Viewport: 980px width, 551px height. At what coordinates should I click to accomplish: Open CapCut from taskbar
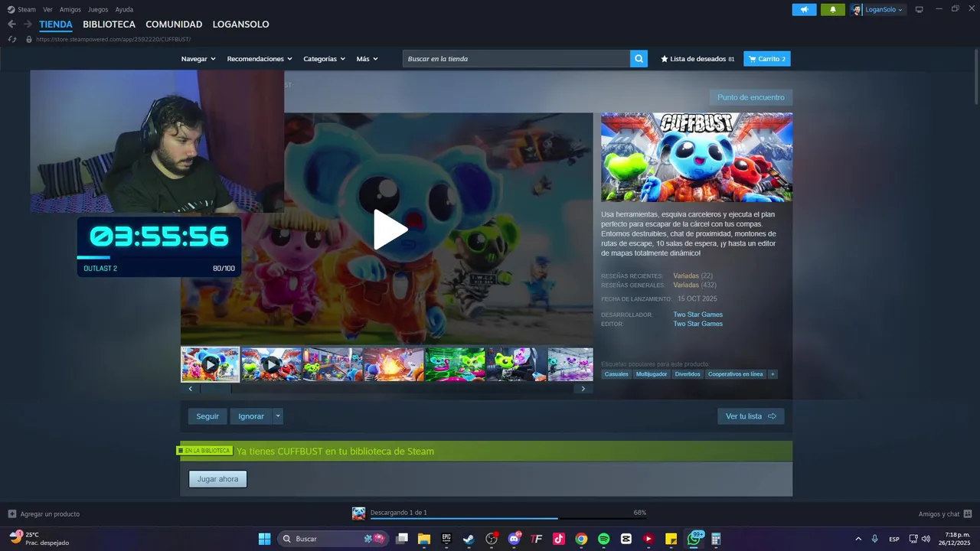tap(626, 539)
